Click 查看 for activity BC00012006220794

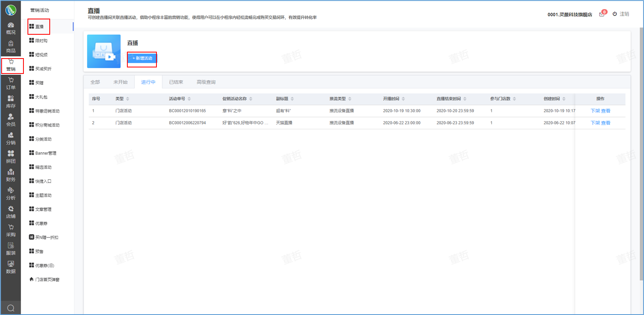[606, 123]
